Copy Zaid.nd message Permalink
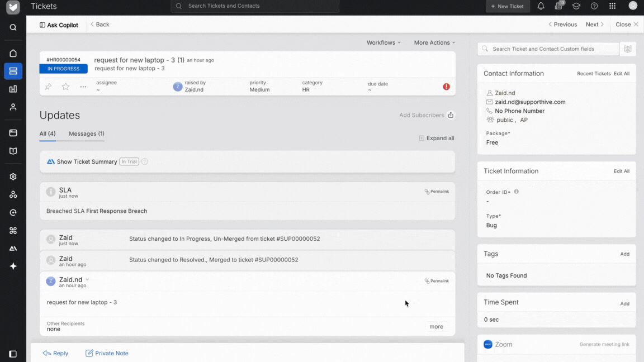The height and width of the screenshot is (362, 644). pyautogui.click(x=437, y=281)
